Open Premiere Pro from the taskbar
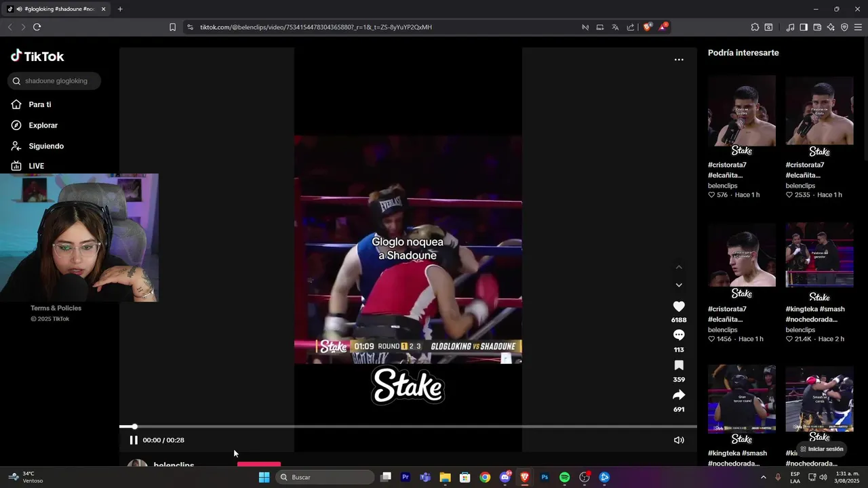This screenshot has width=868, height=488. [406, 477]
